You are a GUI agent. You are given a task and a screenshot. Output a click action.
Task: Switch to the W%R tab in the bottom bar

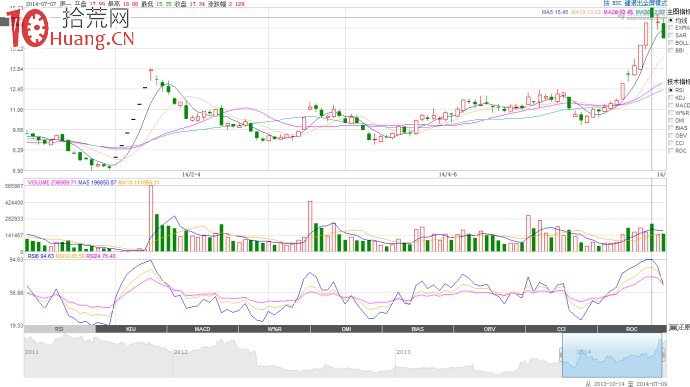[275, 329]
